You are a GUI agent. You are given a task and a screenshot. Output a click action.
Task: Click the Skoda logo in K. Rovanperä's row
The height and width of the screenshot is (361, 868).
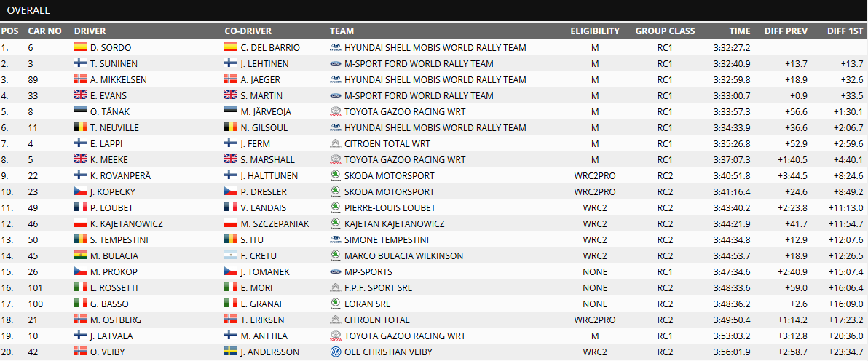click(x=335, y=176)
